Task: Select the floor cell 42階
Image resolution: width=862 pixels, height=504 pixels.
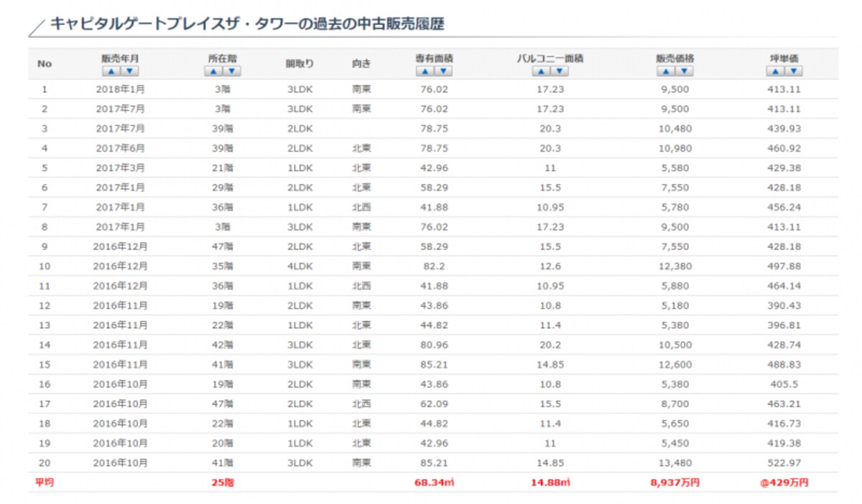Action: [222, 345]
